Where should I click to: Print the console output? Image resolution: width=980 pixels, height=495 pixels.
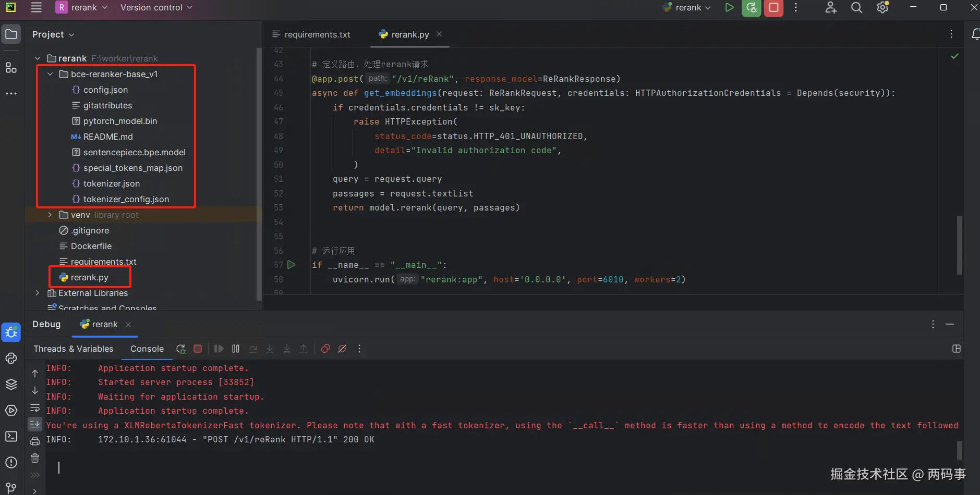(35, 442)
